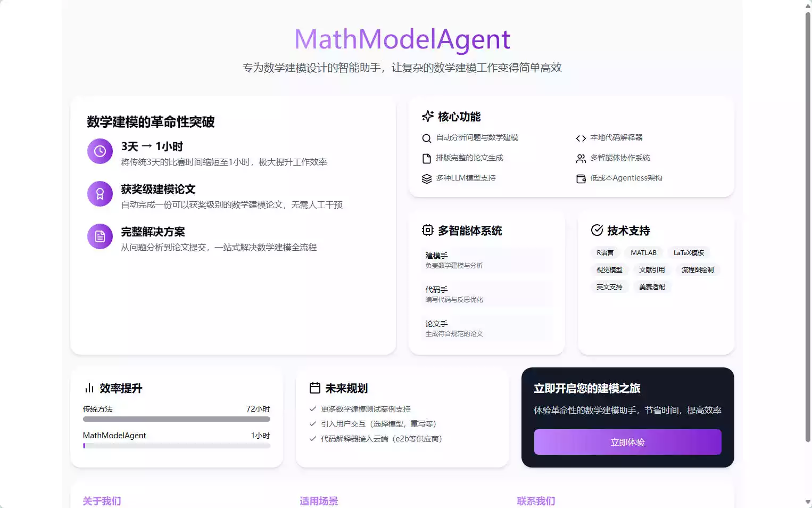
Task: Click the checkmark beside 引入用户交互
Action: tap(313, 424)
